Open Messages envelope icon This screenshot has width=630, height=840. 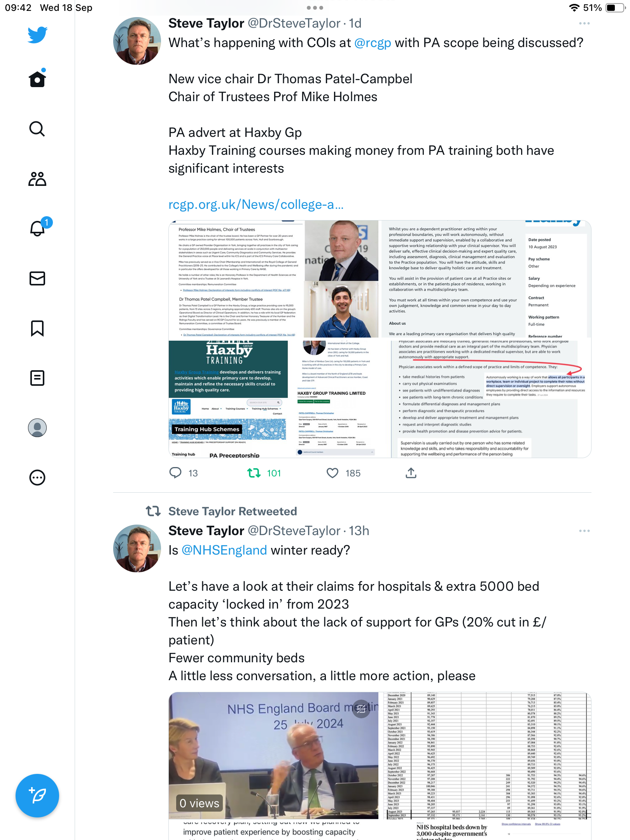(x=37, y=278)
